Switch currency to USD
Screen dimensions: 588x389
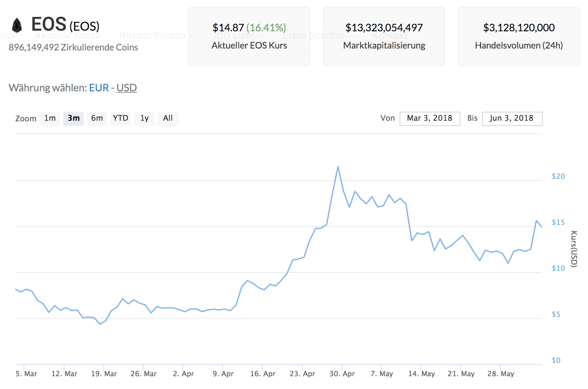click(x=127, y=88)
